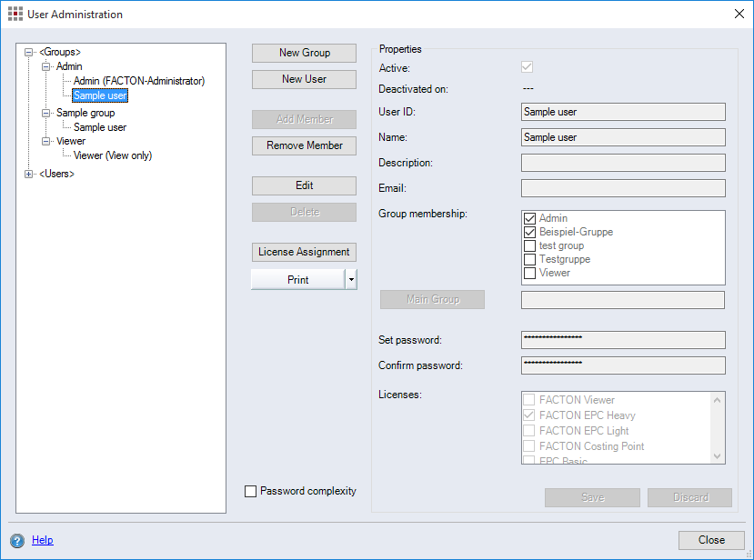This screenshot has height=560, width=754.
Task: Uncheck the Admin group membership
Action: pos(528,218)
